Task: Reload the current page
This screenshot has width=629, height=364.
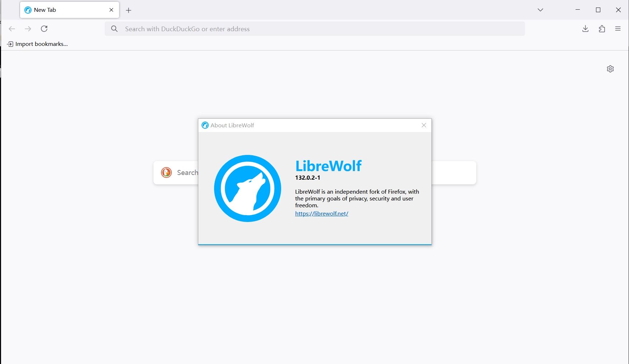Action: 44,29
